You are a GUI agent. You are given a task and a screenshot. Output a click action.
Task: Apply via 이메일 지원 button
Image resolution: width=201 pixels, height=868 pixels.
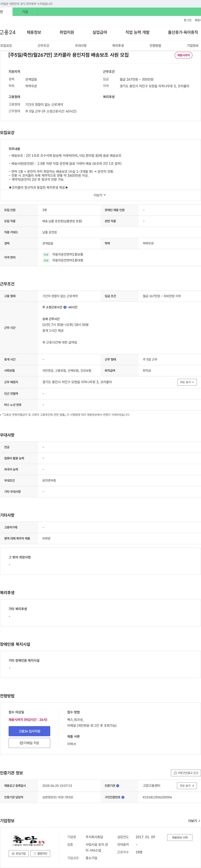pyautogui.click(x=30, y=743)
